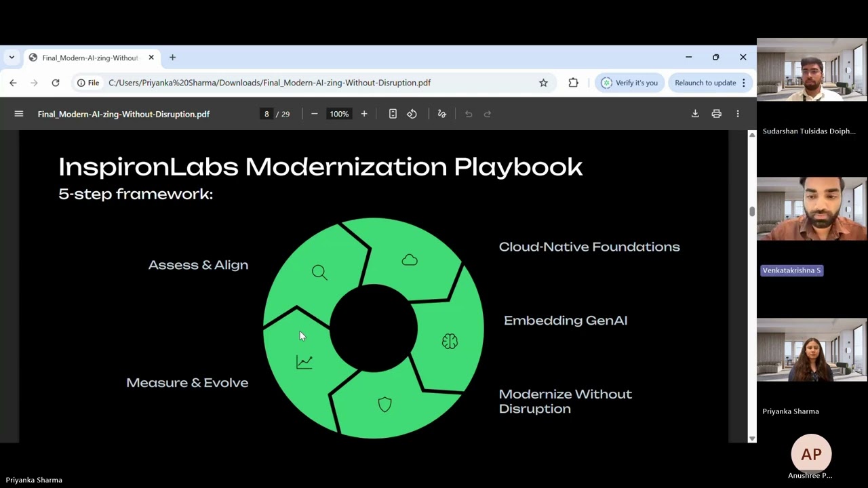Click the cloud icon on the wheel
The image size is (868, 488).
(410, 260)
